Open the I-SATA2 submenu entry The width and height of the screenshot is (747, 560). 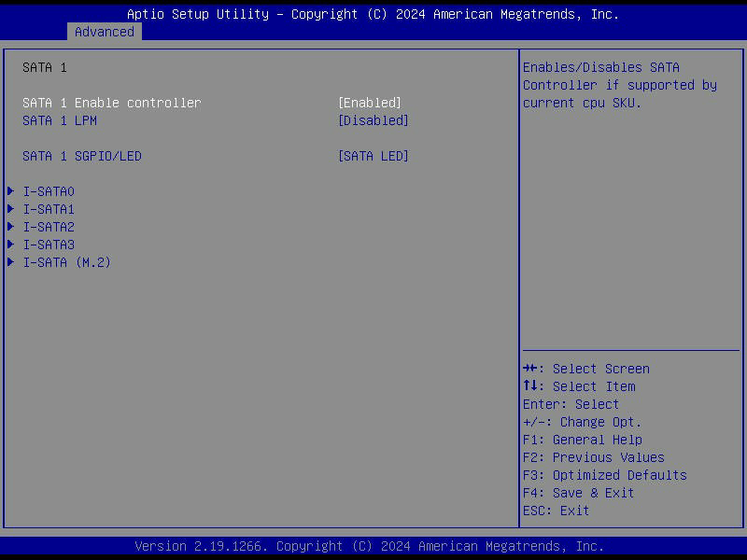(49, 227)
